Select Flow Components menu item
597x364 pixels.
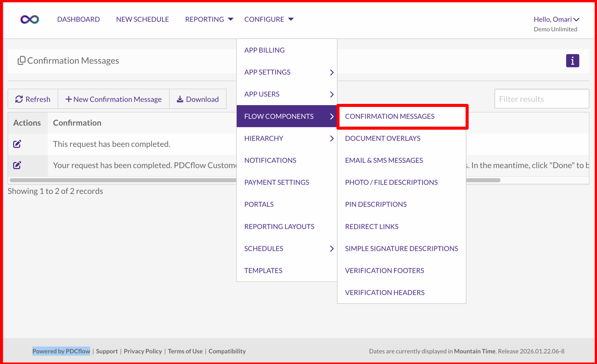point(287,116)
